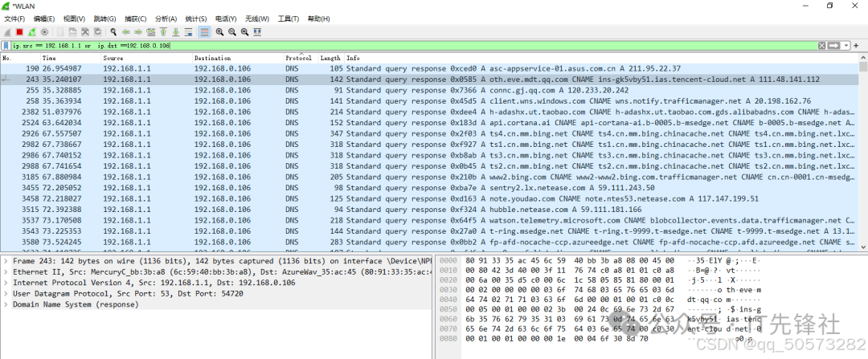Image resolution: width=868 pixels, height=359 pixels.
Task: Click the Find packet magnifier icon
Action: click(x=113, y=31)
